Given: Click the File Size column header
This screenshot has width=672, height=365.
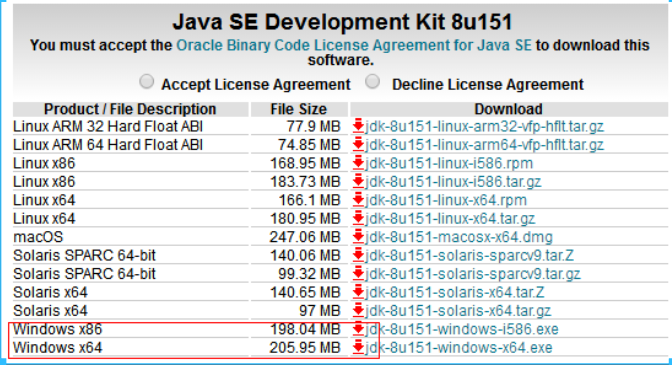Looking at the screenshot, I should coord(299,109).
